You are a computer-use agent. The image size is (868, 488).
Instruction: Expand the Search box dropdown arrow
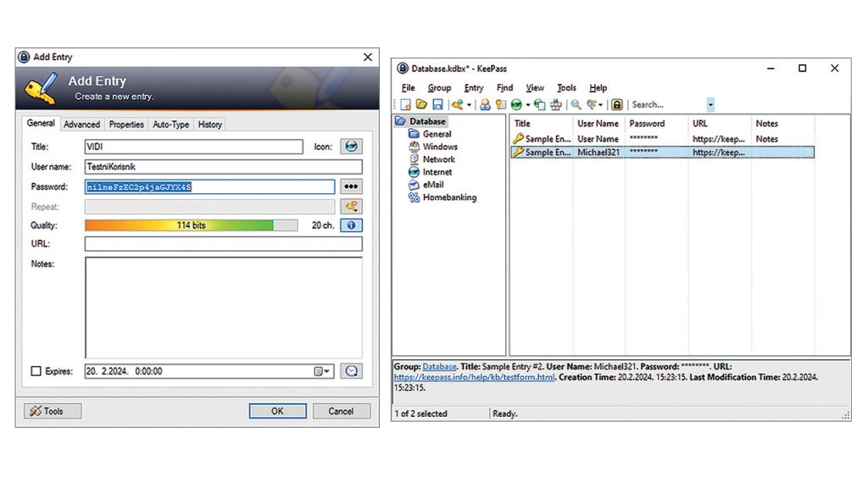710,105
